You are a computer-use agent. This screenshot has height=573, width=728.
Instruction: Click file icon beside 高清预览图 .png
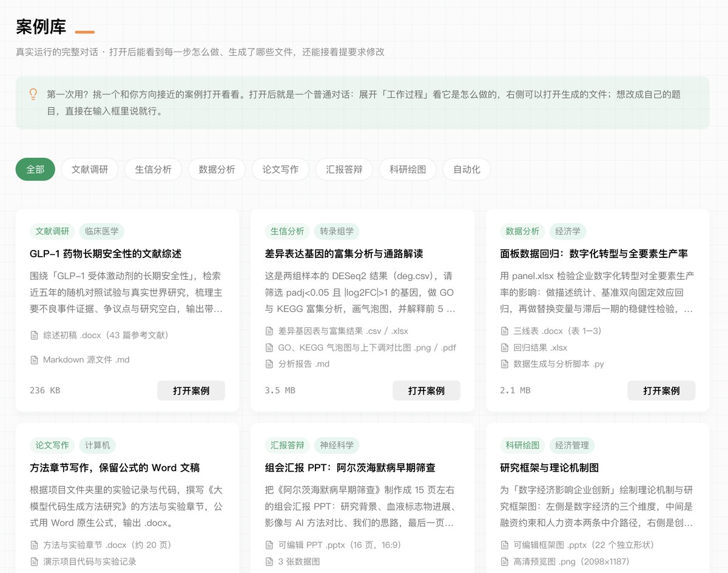coord(505,561)
